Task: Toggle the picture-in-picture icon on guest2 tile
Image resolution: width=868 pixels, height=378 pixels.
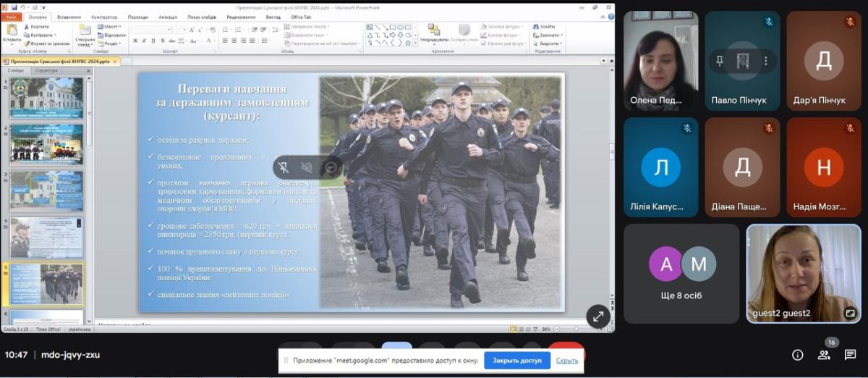Action: coord(851,314)
